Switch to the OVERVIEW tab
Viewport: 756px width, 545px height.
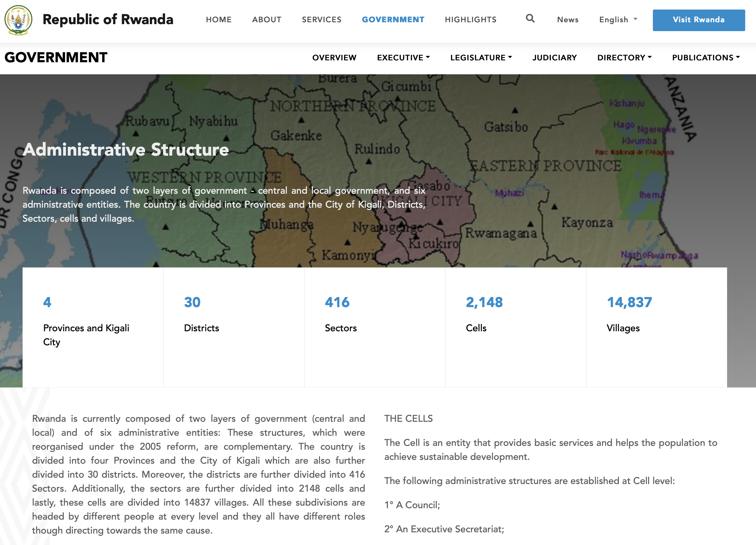(334, 58)
